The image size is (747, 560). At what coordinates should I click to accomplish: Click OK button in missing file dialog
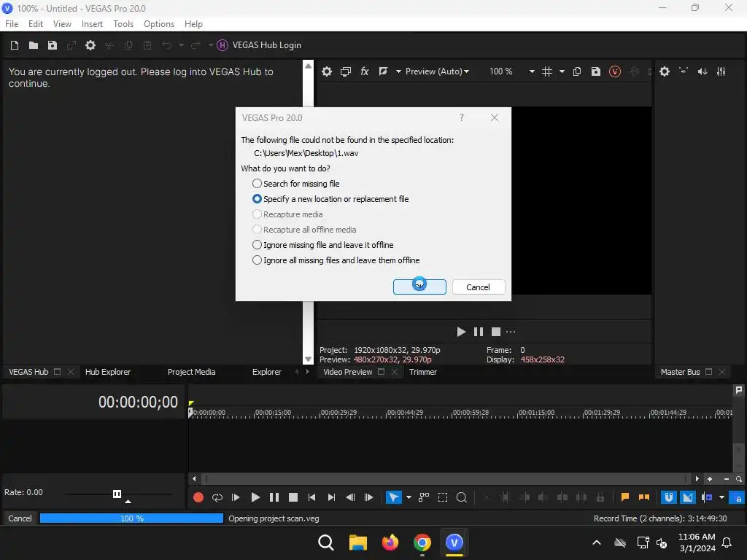coord(419,287)
